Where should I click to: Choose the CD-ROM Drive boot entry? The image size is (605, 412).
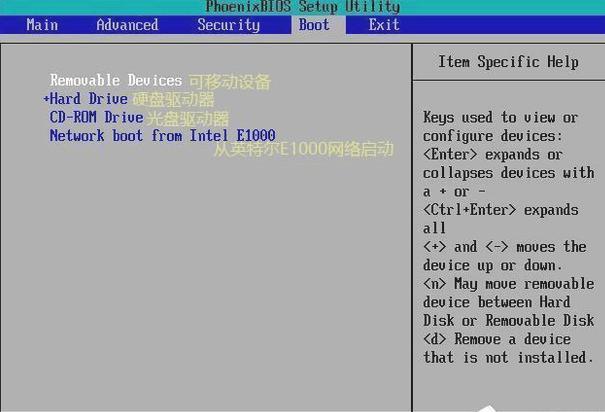(x=96, y=117)
